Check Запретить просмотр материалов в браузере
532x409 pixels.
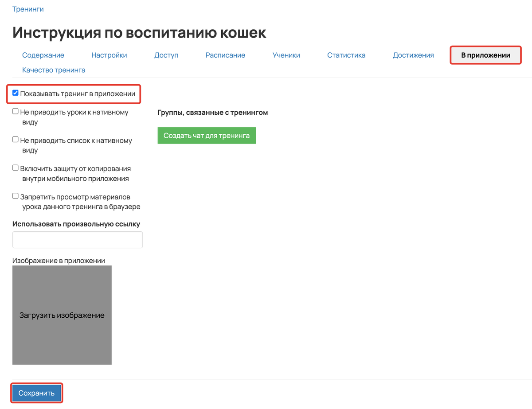click(16, 196)
